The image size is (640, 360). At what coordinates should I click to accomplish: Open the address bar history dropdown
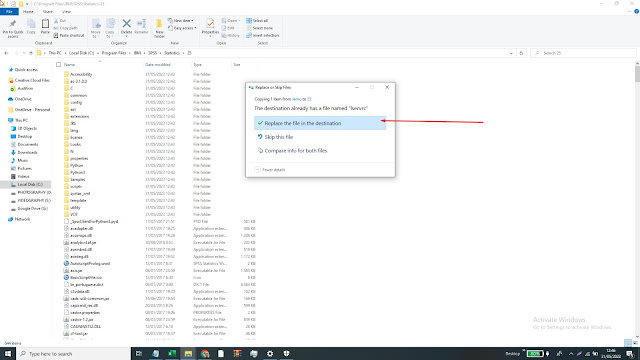(x=511, y=53)
